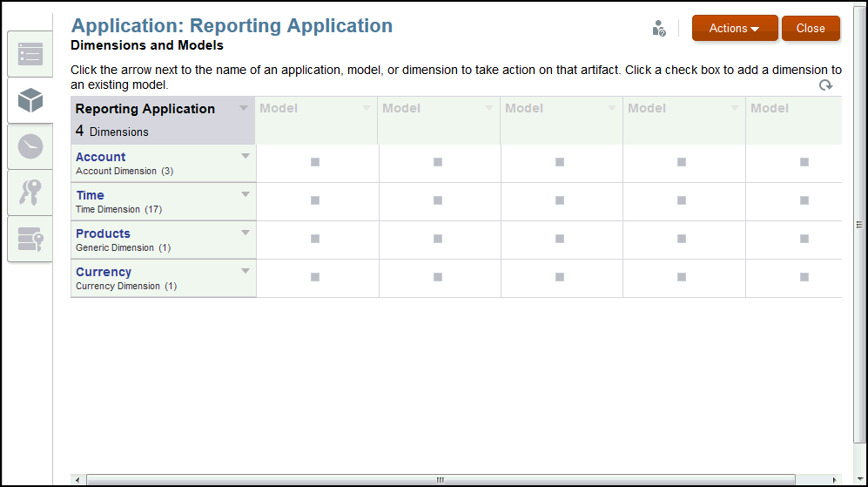Check Products box in second Model column
This screenshot has height=487, width=868.
[438, 238]
